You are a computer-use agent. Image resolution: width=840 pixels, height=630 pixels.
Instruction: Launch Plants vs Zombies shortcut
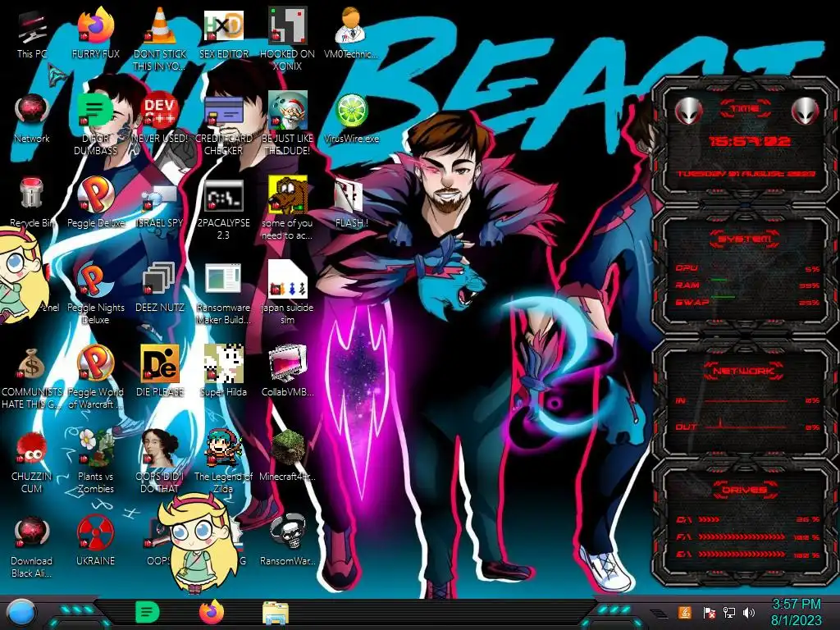pyautogui.click(x=95, y=462)
